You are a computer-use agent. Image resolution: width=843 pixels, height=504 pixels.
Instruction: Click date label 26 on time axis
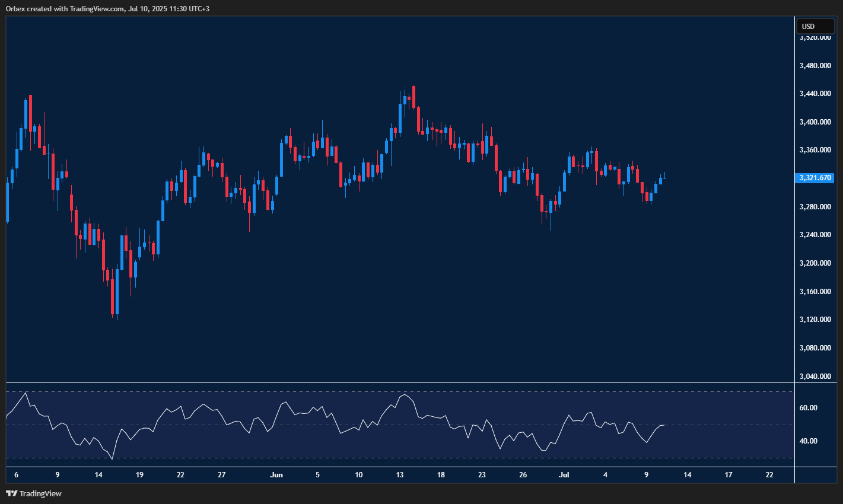coord(523,475)
